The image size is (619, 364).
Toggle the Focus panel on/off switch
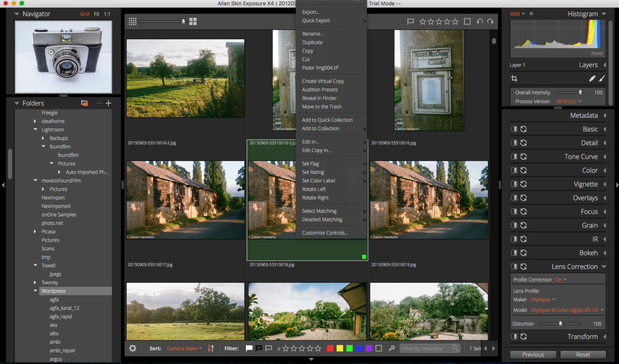(514, 211)
